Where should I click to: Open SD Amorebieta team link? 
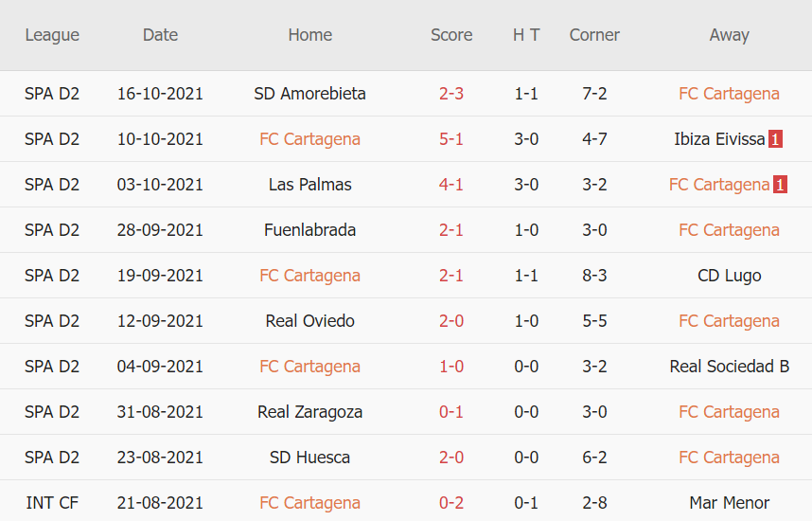(x=309, y=94)
